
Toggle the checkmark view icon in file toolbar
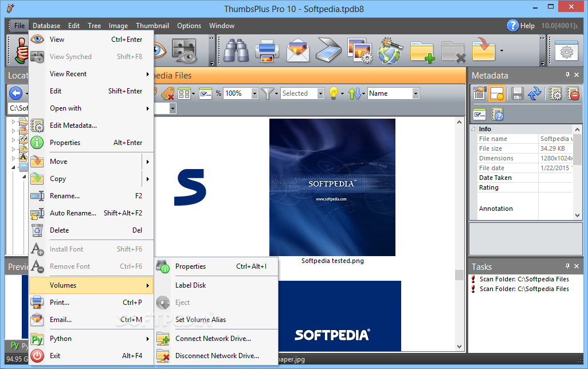[206, 93]
